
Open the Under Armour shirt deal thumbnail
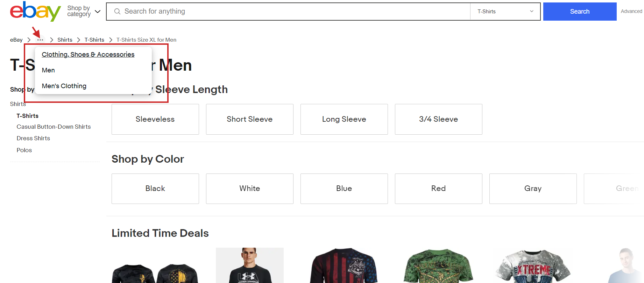[249, 266]
